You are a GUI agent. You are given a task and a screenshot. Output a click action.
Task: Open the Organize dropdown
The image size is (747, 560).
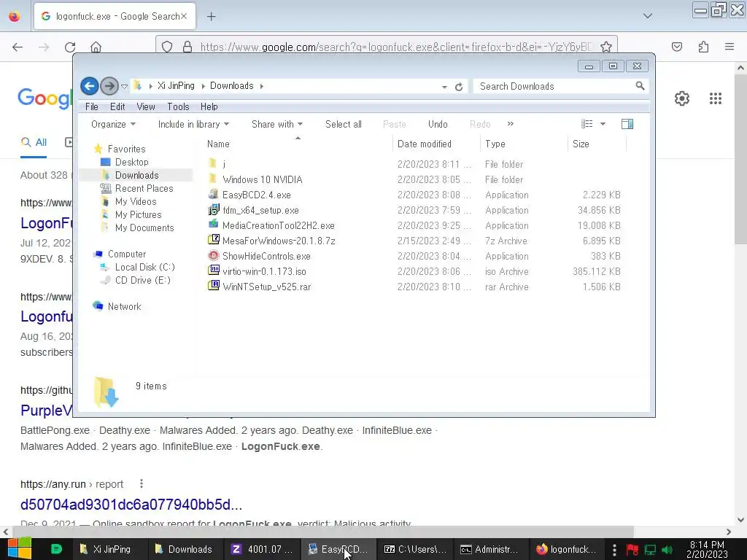click(x=113, y=124)
